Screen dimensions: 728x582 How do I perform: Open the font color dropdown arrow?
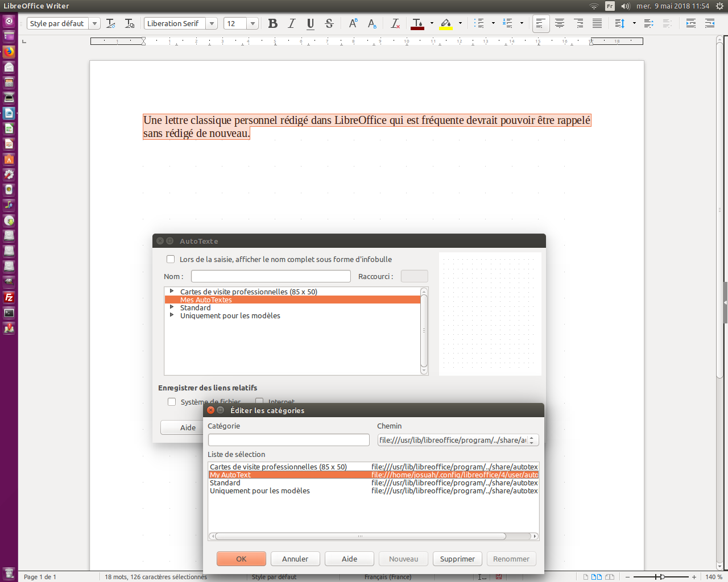pos(432,23)
